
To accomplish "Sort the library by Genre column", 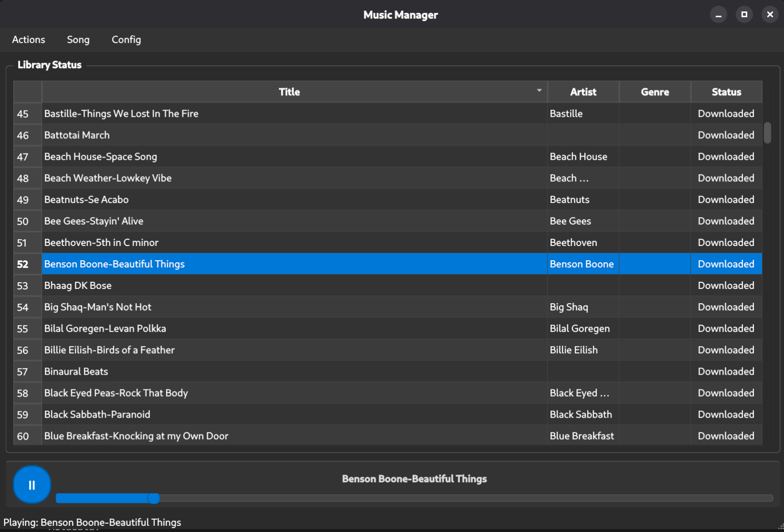I will tap(654, 92).
